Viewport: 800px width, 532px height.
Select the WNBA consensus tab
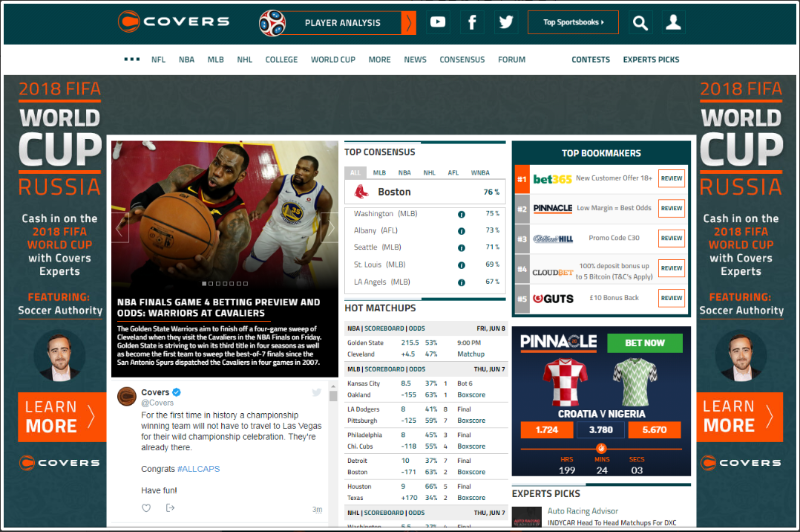[480, 172]
